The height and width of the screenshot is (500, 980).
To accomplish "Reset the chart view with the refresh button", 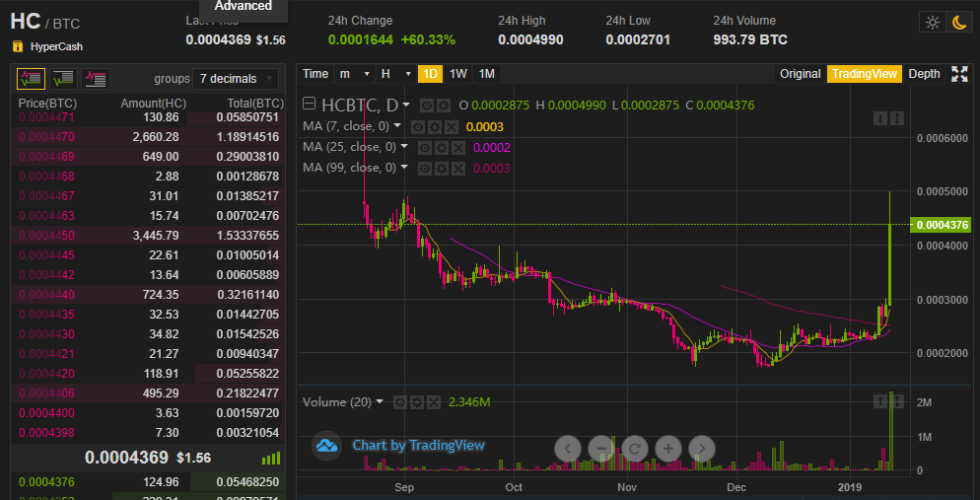I will point(634,448).
